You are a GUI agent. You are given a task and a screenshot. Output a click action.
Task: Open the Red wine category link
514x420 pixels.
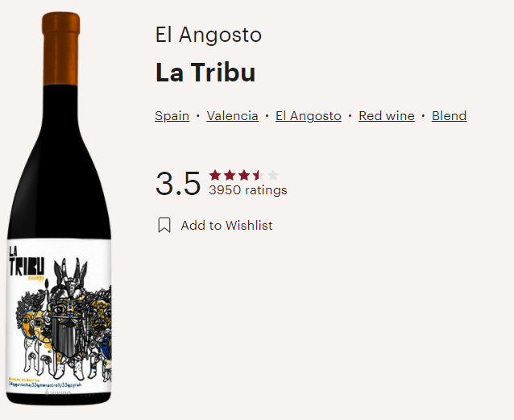(x=387, y=116)
